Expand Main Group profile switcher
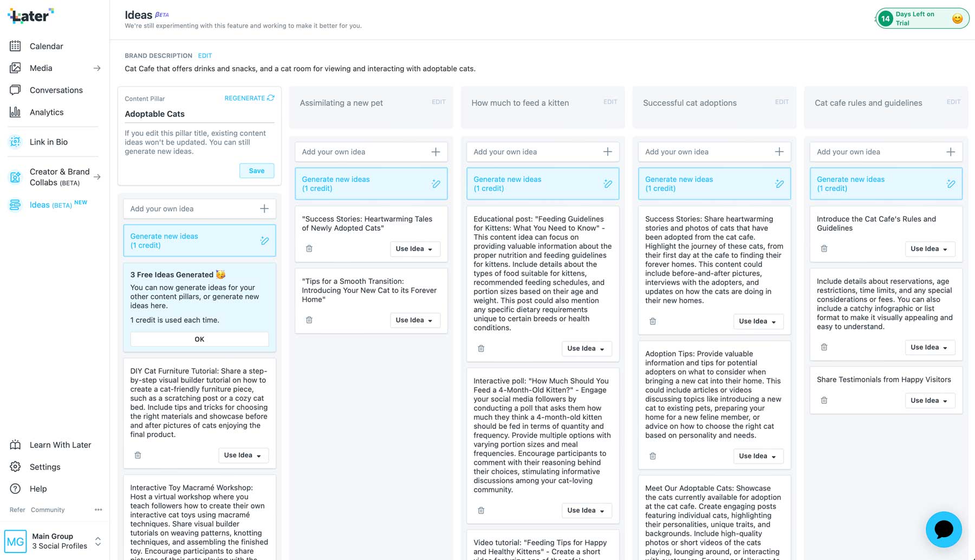 (98, 541)
